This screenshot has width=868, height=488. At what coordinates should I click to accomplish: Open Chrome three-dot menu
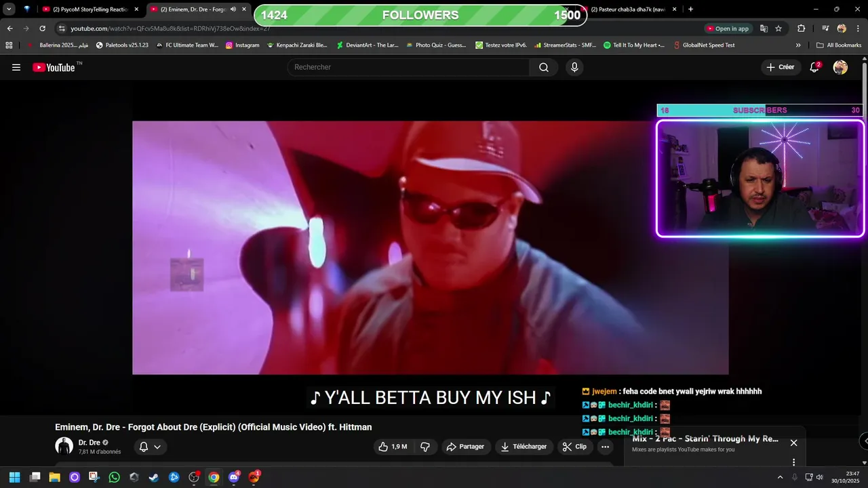click(x=857, y=28)
